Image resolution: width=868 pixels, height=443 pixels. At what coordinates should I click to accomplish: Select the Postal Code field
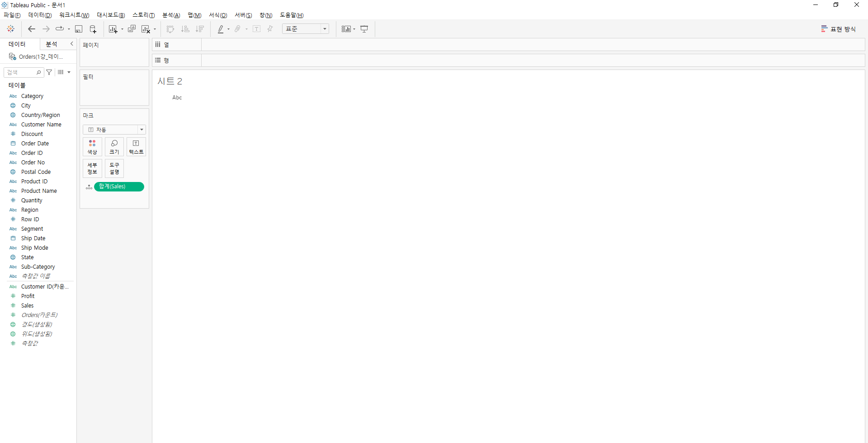pos(36,172)
